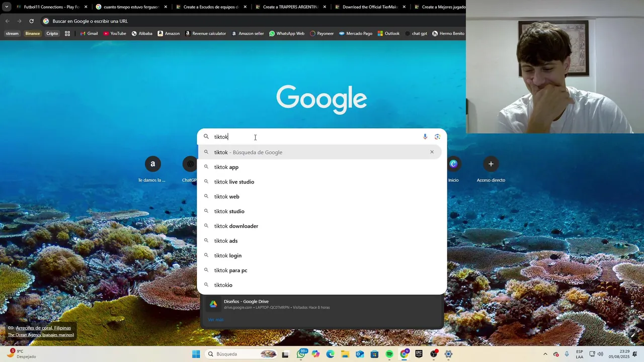The width and height of the screenshot is (644, 362).
Task: Select the 'tiktok web' suggestion
Action: (321, 197)
